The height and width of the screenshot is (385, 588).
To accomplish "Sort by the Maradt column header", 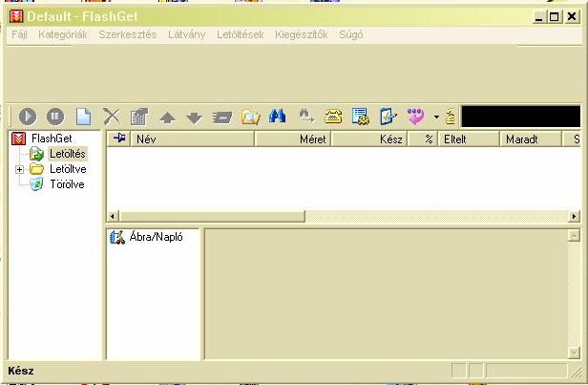I will click(x=531, y=139).
